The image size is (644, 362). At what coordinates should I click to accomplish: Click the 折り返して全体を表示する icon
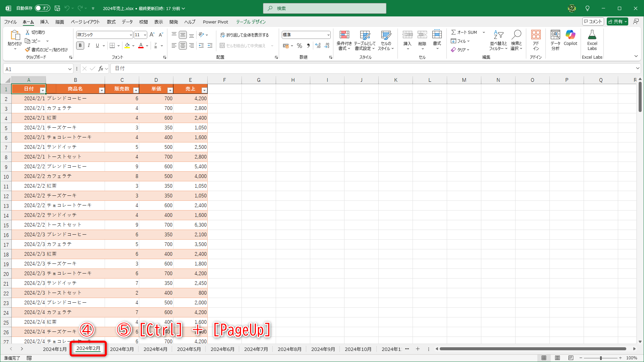(222, 35)
